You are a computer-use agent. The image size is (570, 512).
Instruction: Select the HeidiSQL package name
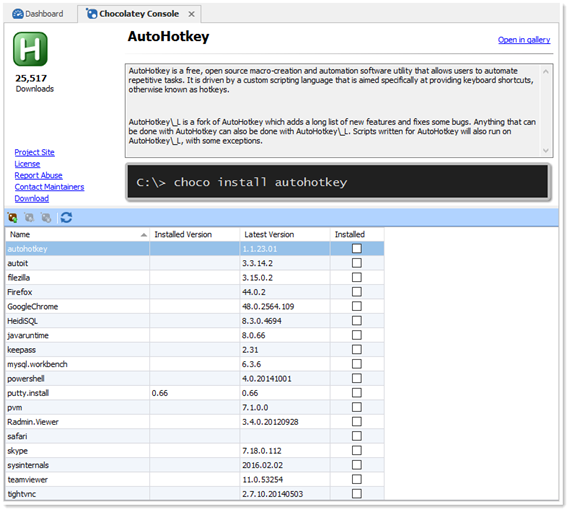tap(23, 321)
